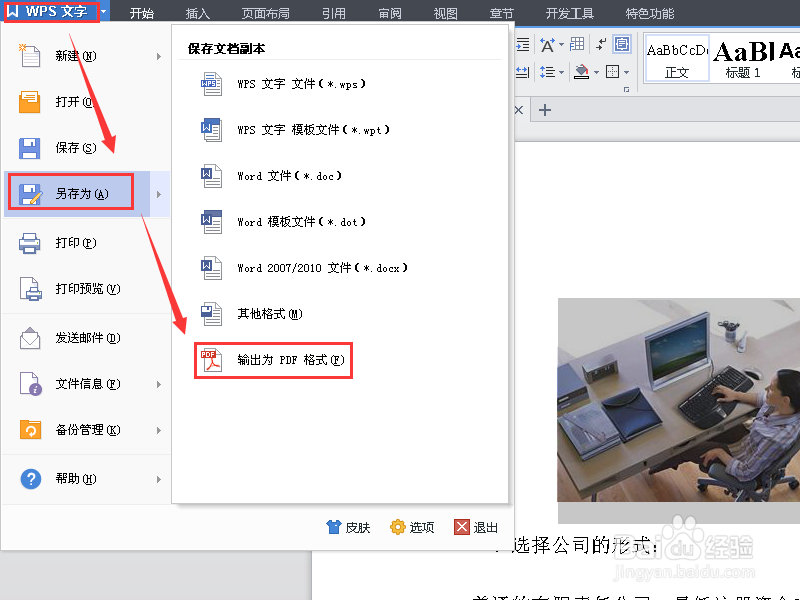Select Word 模板文件 (*.dot) format icon
The height and width of the screenshot is (600, 800).
pyautogui.click(x=211, y=222)
